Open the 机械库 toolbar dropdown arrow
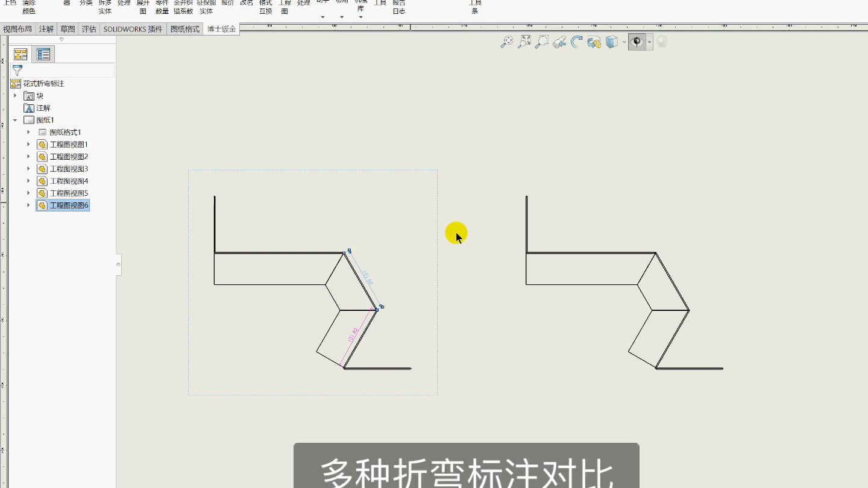 tap(360, 17)
